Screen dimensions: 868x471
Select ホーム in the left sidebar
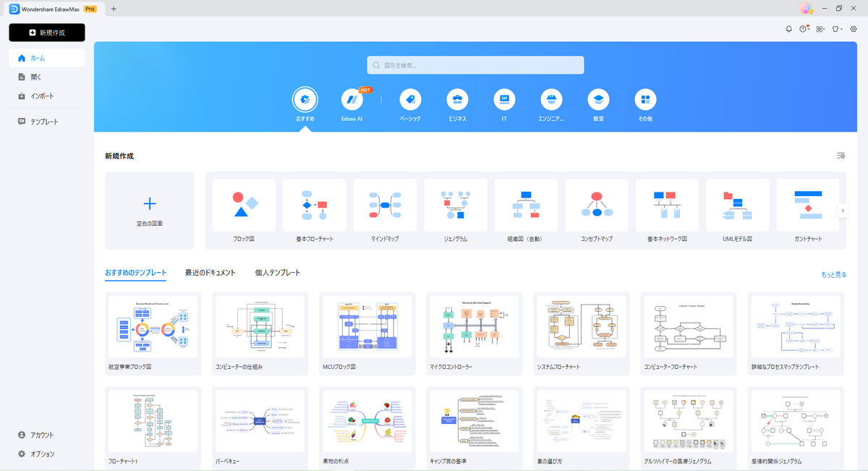coord(47,58)
